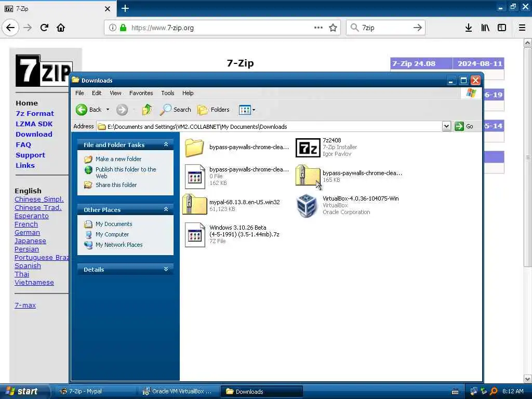Select the mypal-68.13.8 zip archive icon
Viewport: 532px width, 399px height.
tap(194, 204)
